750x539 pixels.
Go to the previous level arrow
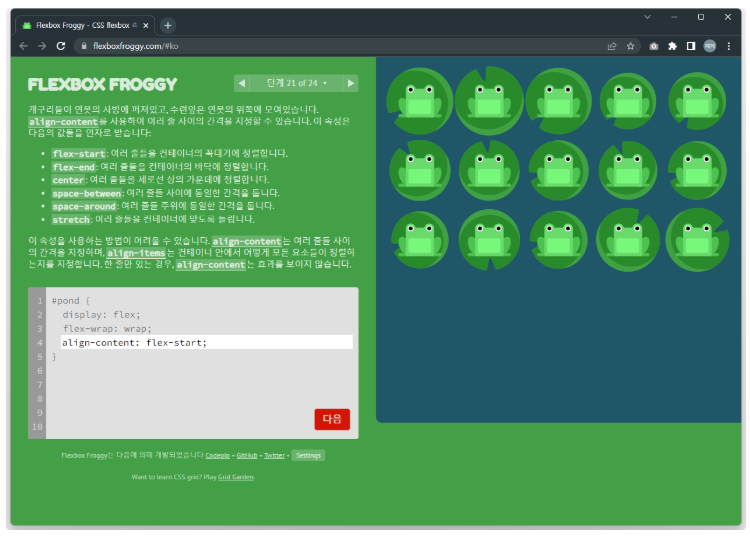(x=242, y=83)
